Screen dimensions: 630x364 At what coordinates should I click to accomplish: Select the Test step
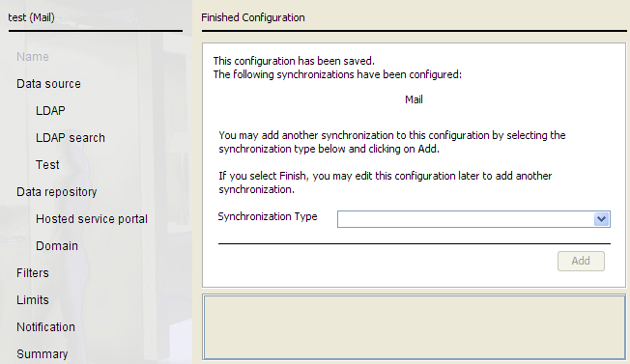47,165
